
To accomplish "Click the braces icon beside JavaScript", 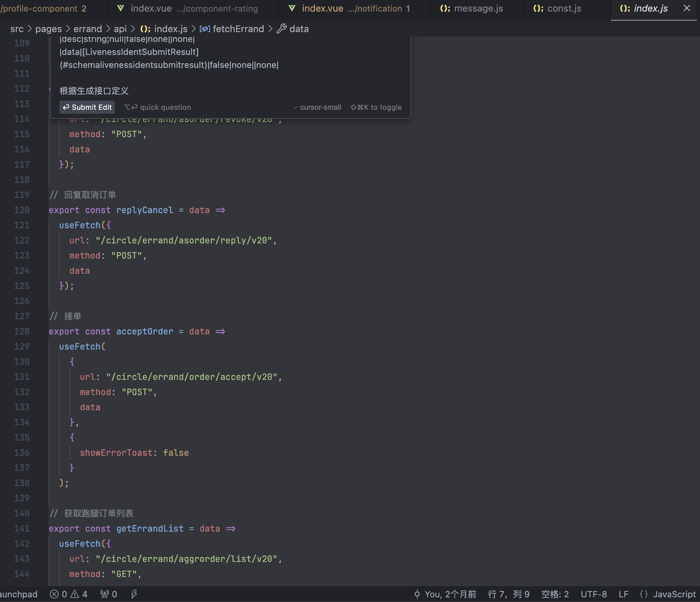I will point(644,594).
